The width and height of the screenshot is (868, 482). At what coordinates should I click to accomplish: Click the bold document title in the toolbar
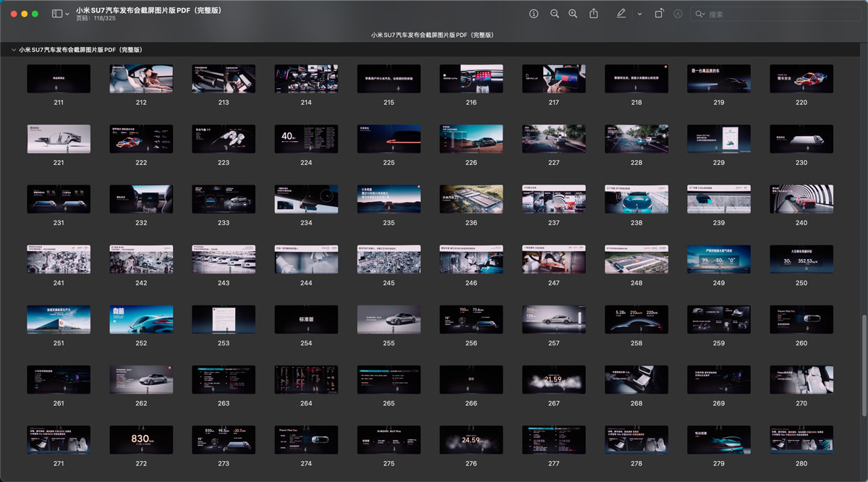point(148,10)
